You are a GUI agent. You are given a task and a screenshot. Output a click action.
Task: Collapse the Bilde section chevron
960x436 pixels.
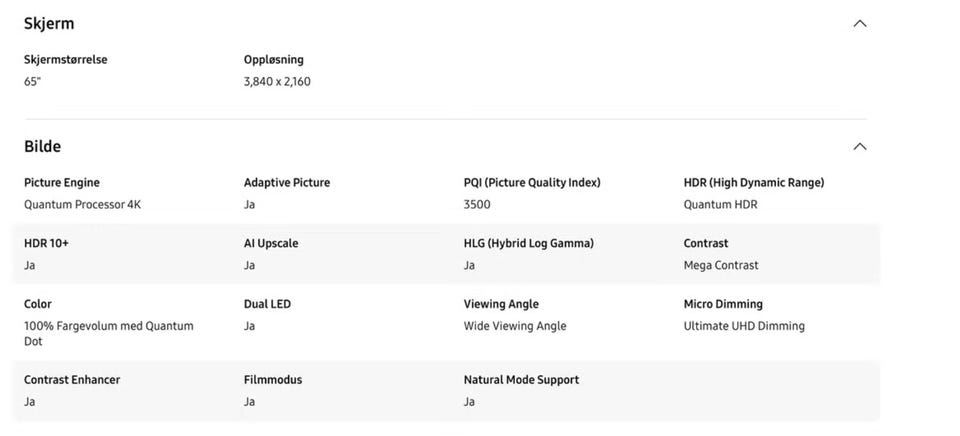click(859, 147)
